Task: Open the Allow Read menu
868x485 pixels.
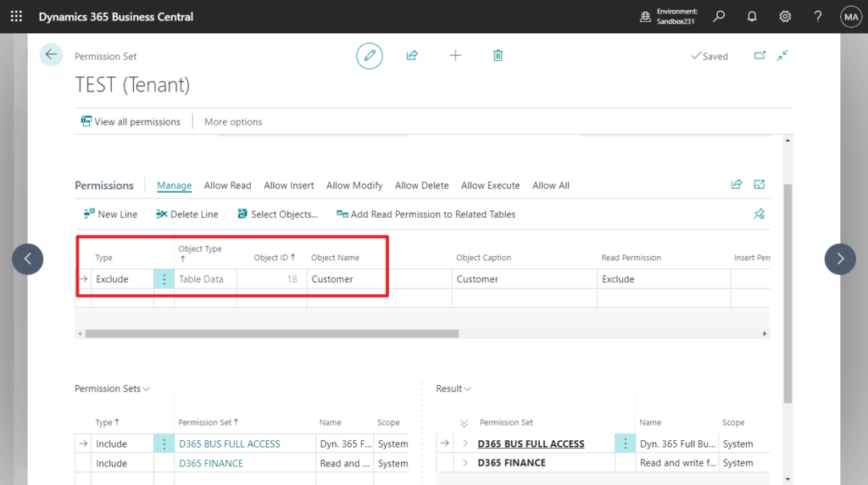Action: coord(227,186)
